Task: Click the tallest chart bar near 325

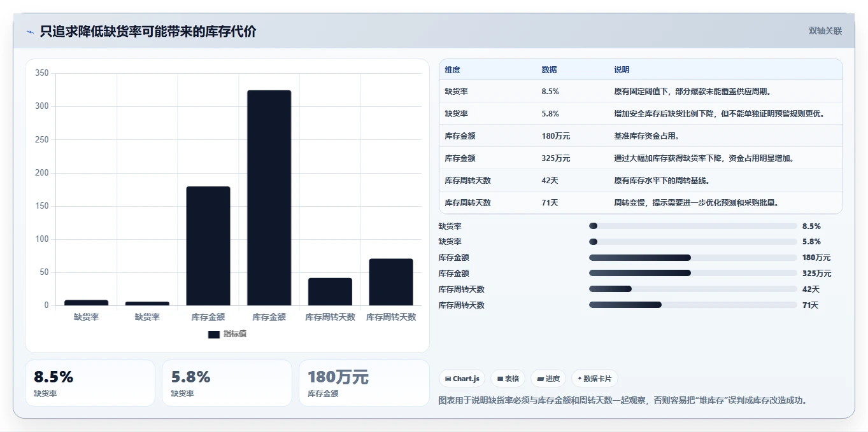Action: tap(269, 198)
